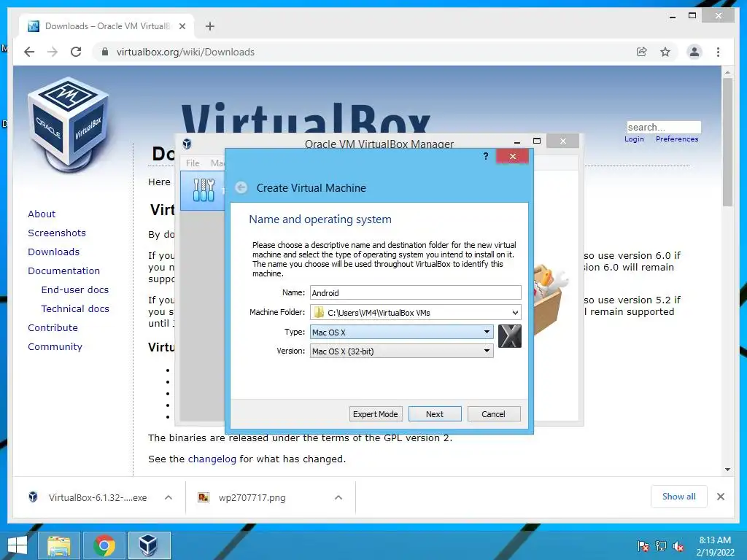Open the changelog link
This screenshot has height=560, width=747.
pyautogui.click(x=212, y=459)
